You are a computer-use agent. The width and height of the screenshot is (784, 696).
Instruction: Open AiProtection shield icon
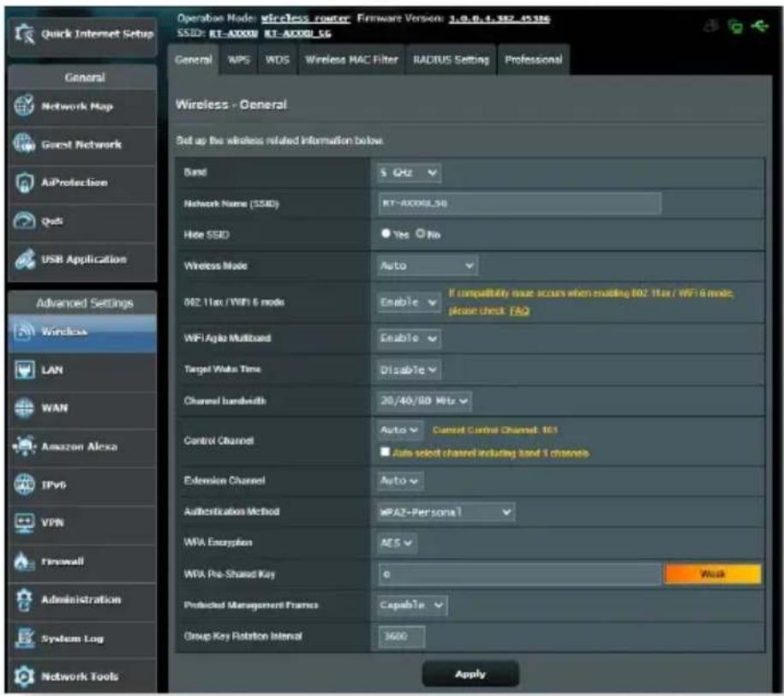24,183
